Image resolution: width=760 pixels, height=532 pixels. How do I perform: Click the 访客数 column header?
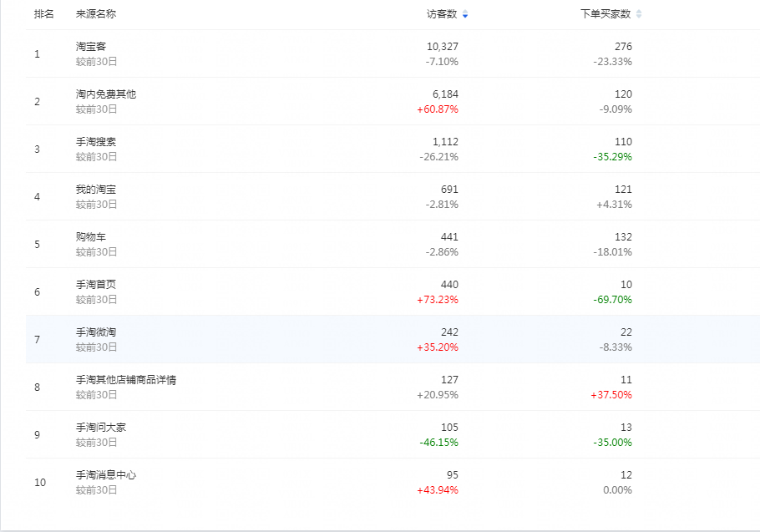442,14
